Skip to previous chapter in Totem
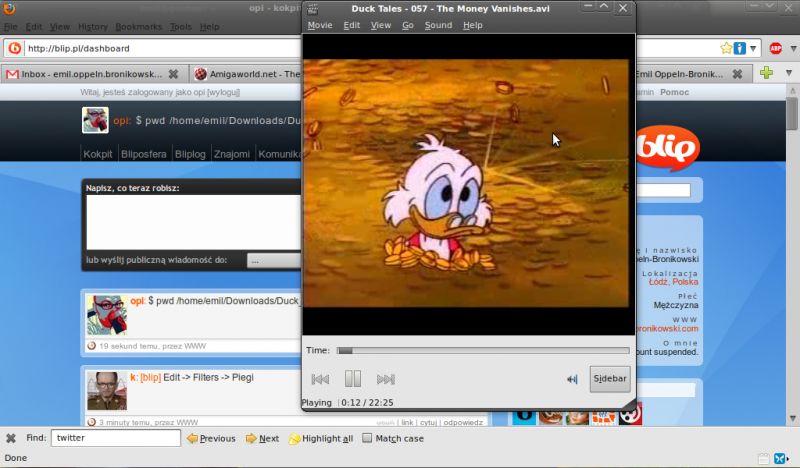The image size is (800, 468). 320,379
